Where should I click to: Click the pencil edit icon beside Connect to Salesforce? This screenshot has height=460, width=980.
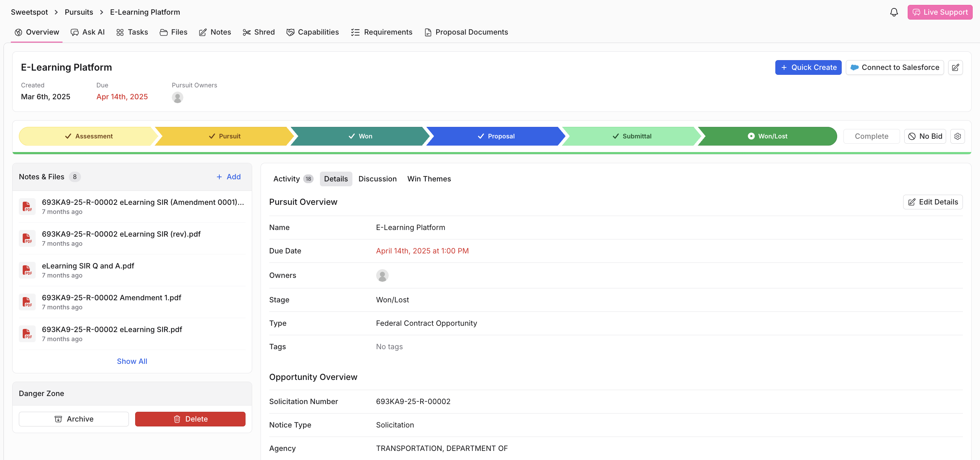click(955, 67)
